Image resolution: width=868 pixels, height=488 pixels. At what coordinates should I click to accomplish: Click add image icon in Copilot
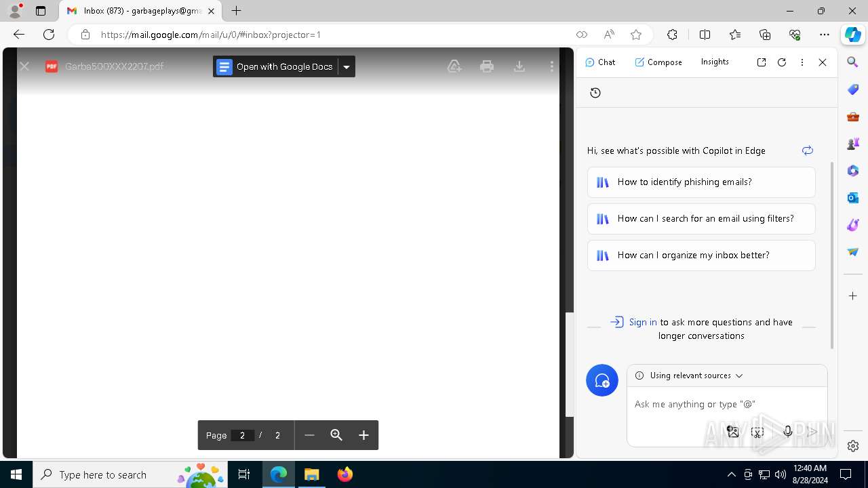coord(732,431)
